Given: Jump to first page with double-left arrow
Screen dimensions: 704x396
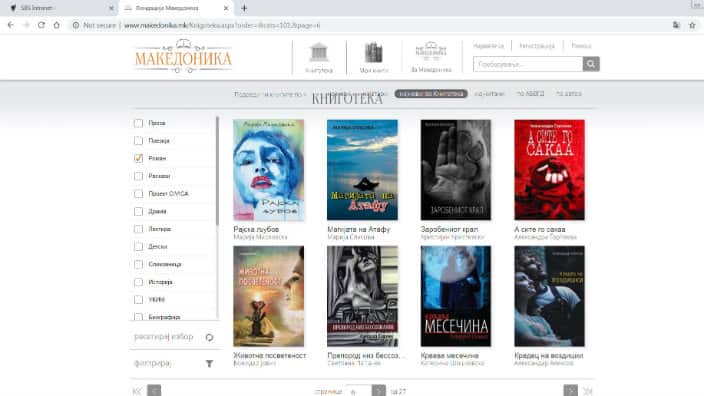Looking at the screenshot, I should pyautogui.click(x=137, y=392).
